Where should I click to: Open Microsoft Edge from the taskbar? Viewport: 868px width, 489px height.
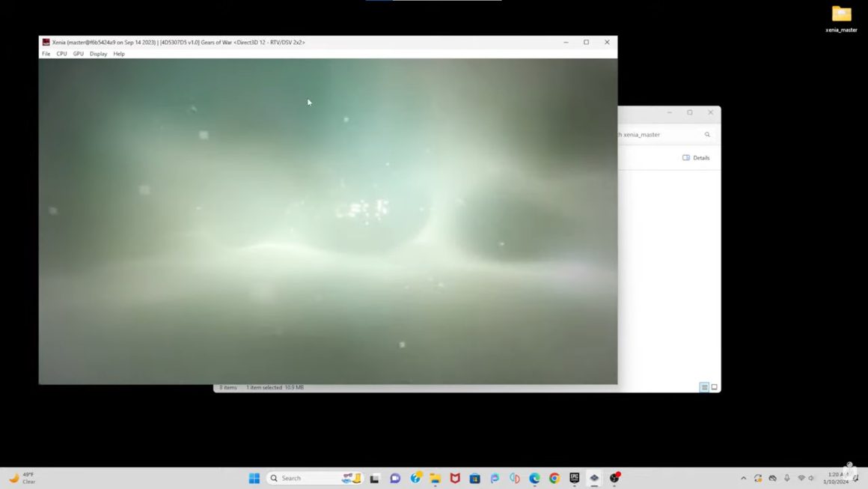(534, 478)
